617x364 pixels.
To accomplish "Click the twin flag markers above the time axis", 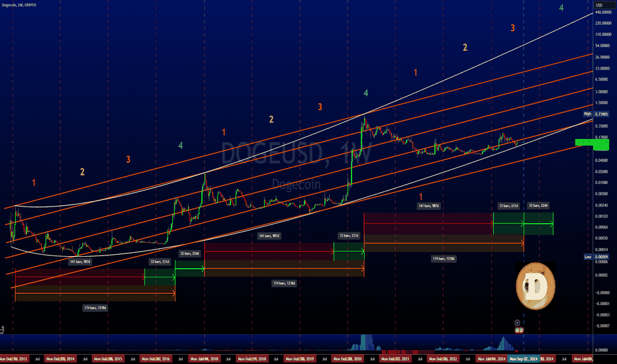I will [x=519, y=330].
